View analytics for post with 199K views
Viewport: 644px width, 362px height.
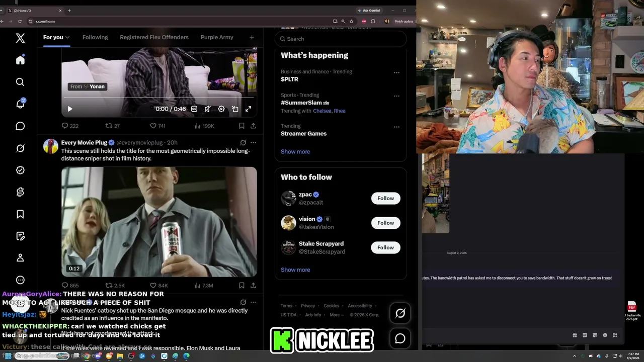coord(204,126)
